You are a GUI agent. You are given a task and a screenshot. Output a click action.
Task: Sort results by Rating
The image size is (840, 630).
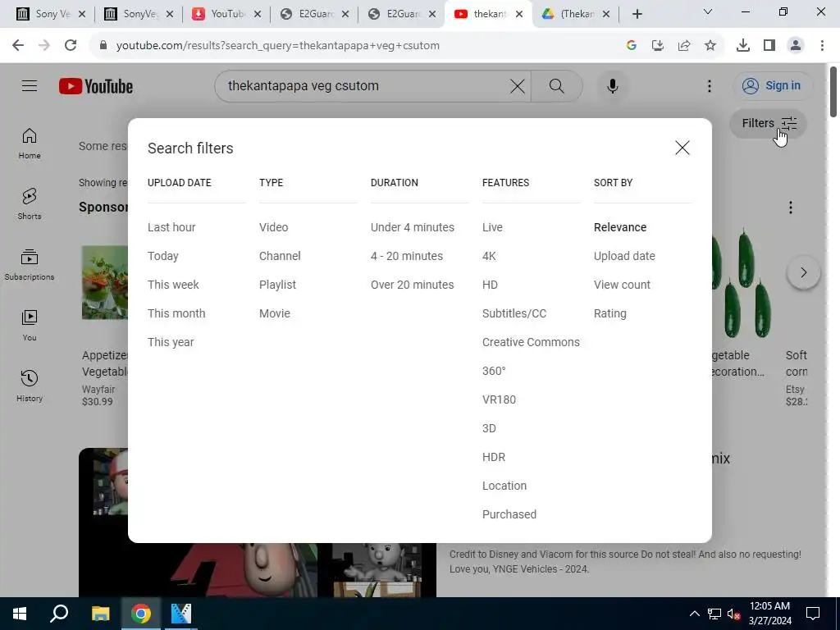click(609, 313)
